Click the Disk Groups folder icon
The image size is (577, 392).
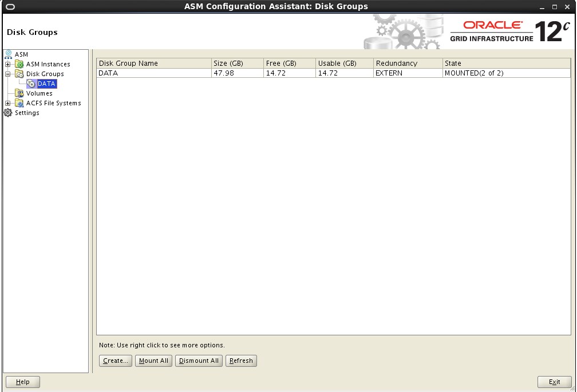[x=19, y=74]
